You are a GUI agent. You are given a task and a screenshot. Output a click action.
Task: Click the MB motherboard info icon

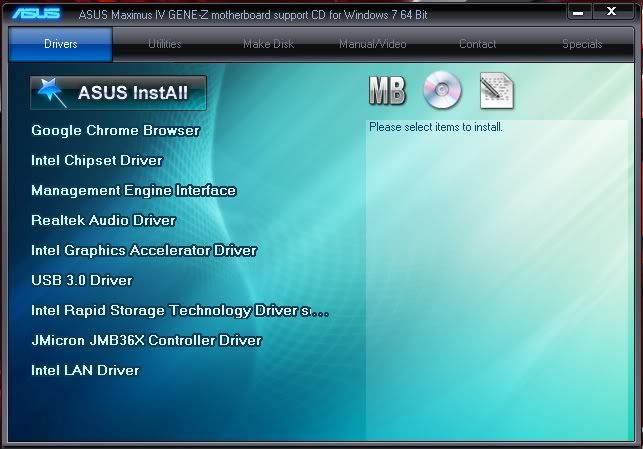387,91
